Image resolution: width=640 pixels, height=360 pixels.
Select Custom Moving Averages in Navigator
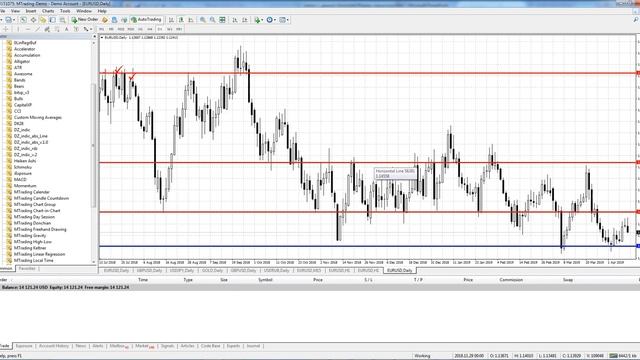pyautogui.click(x=38, y=118)
